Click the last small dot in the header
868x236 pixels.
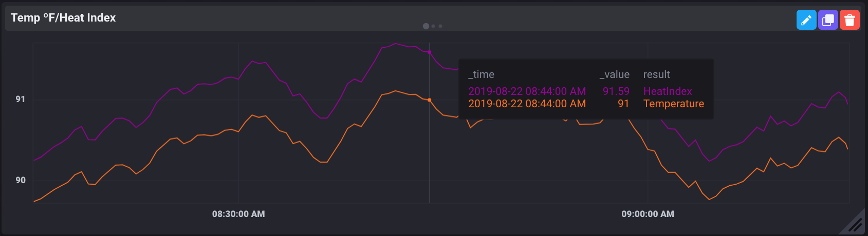[x=440, y=26]
